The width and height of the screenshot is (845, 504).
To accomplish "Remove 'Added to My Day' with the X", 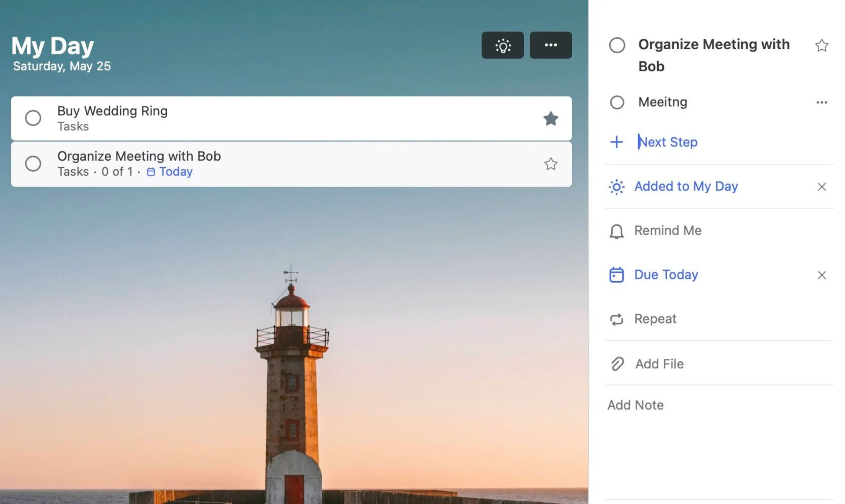I will [x=822, y=187].
